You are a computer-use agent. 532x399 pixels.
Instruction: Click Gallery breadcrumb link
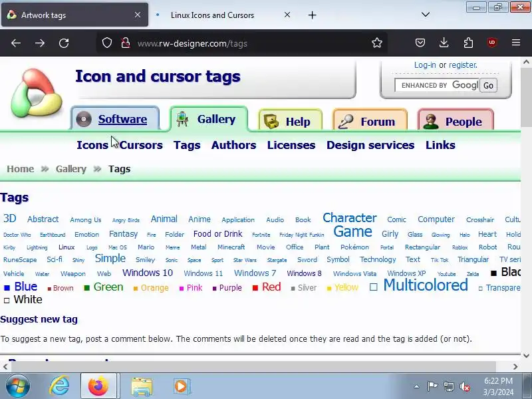pos(71,169)
